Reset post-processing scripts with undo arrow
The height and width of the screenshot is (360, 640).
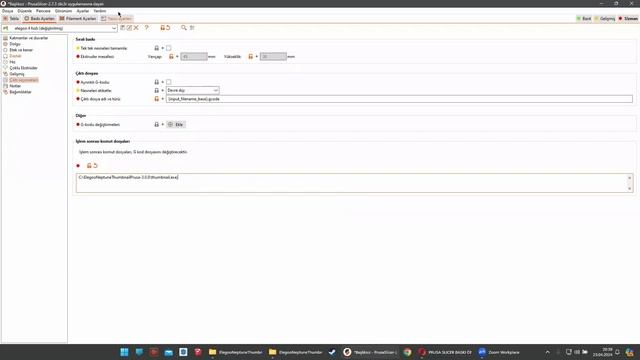[96, 166]
